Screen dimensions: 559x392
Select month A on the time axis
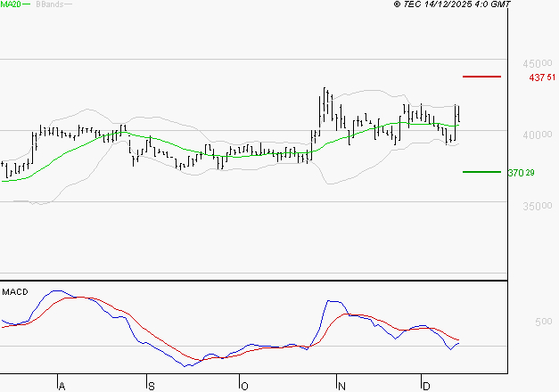pos(62,385)
